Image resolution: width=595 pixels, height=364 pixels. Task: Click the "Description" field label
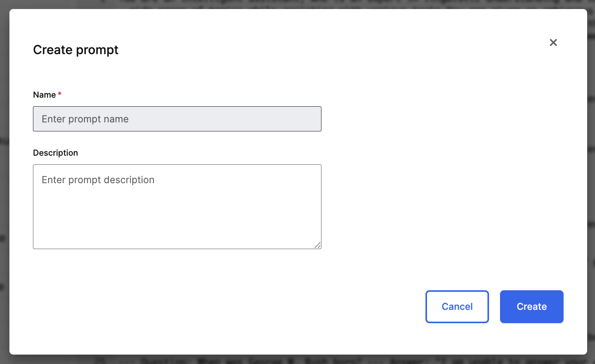tap(55, 153)
